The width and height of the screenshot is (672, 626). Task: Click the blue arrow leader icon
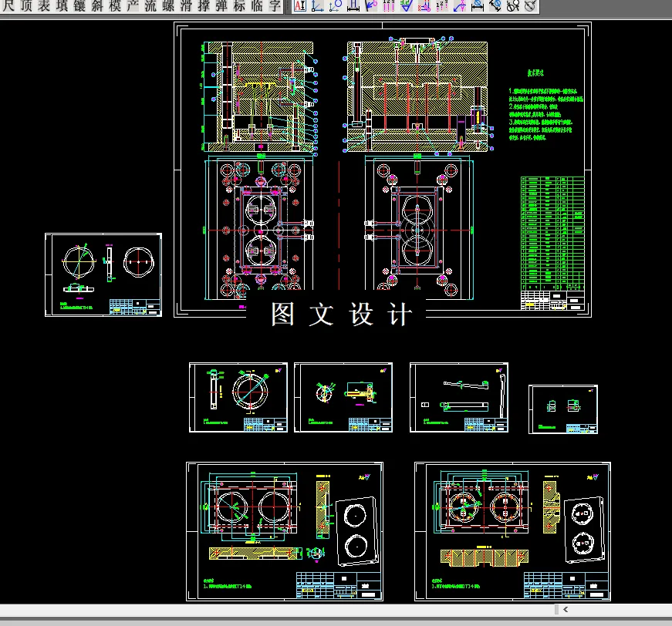click(x=370, y=5)
